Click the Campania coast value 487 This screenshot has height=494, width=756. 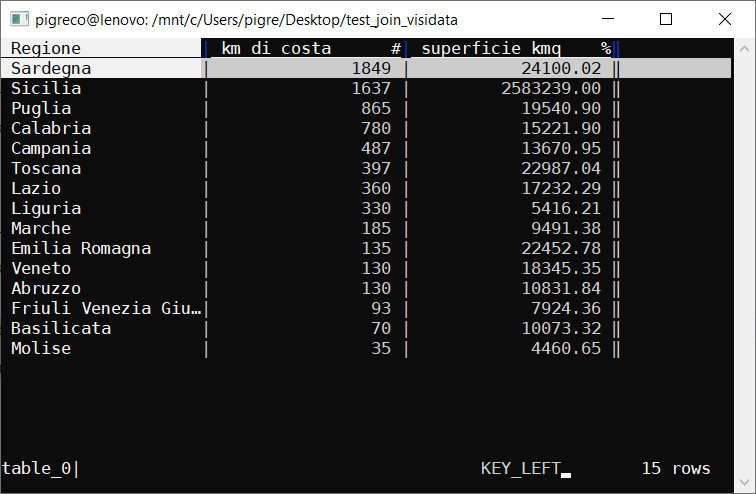point(376,149)
